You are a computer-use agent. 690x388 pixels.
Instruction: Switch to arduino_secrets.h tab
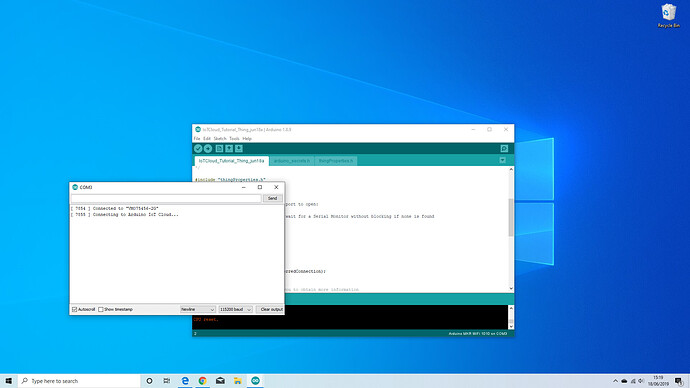(292, 161)
